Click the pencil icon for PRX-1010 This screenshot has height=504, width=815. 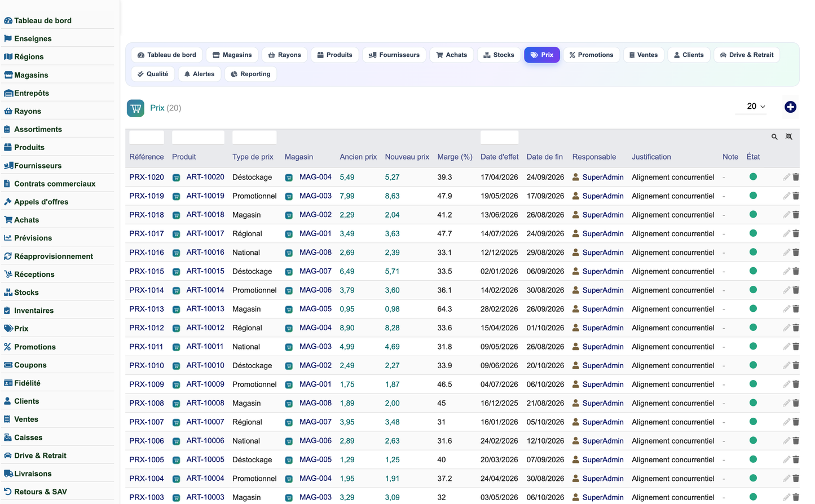(x=786, y=365)
